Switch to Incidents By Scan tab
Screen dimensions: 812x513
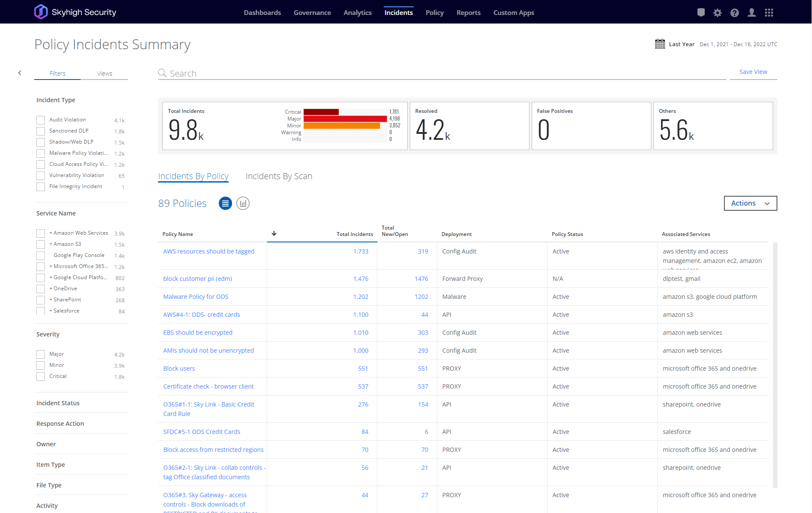tap(279, 176)
